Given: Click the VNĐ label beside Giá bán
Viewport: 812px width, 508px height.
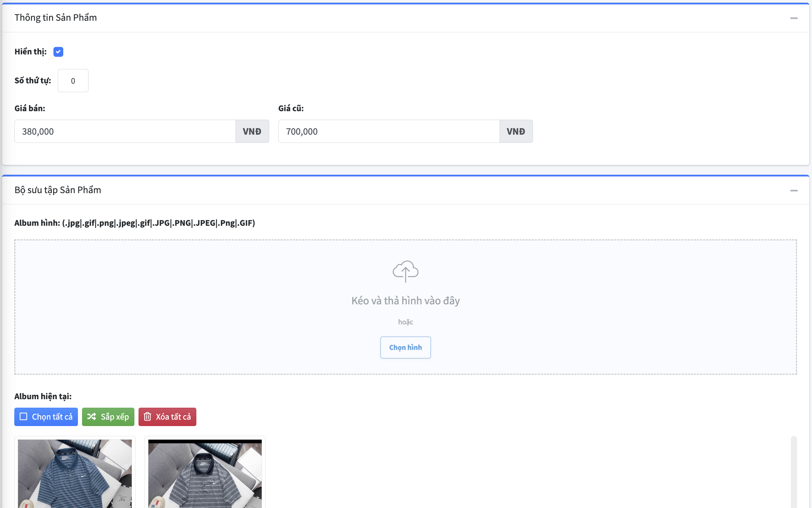Looking at the screenshot, I should pyautogui.click(x=252, y=131).
